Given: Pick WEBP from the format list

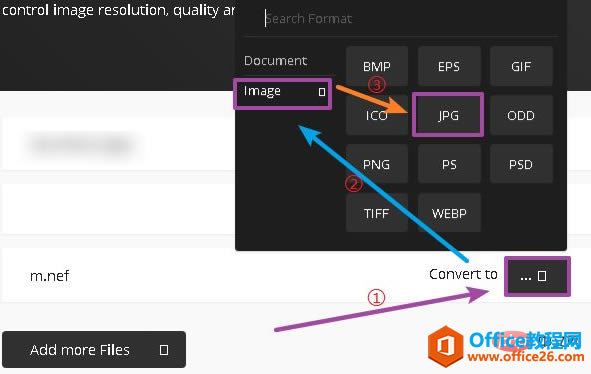Looking at the screenshot, I should click(x=449, y=213).
